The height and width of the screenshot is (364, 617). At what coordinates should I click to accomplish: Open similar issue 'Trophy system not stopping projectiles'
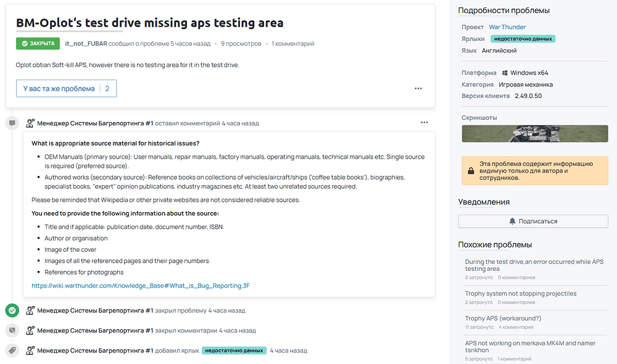[521, 294]
